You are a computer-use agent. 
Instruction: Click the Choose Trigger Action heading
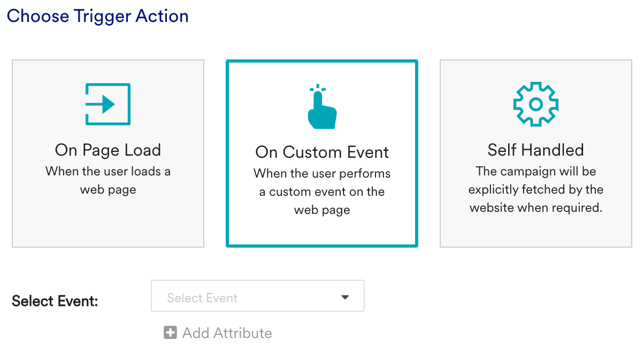point(98,16)
